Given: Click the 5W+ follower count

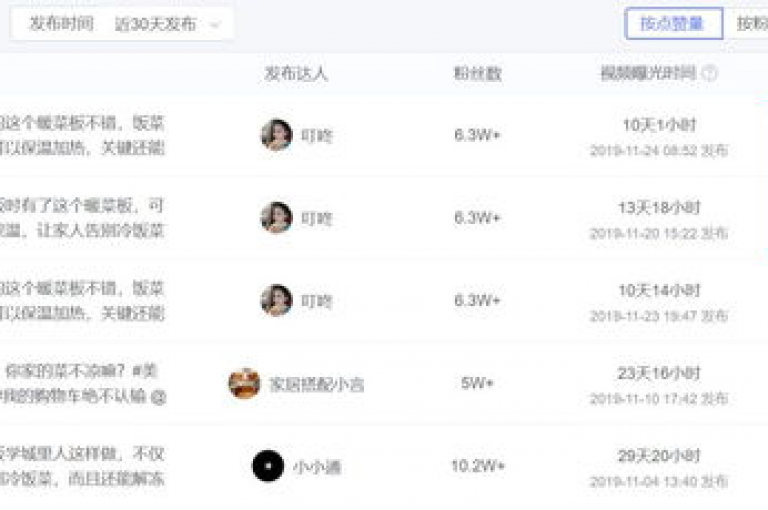Looking at the screenshot, I should (x=477, y=383).
